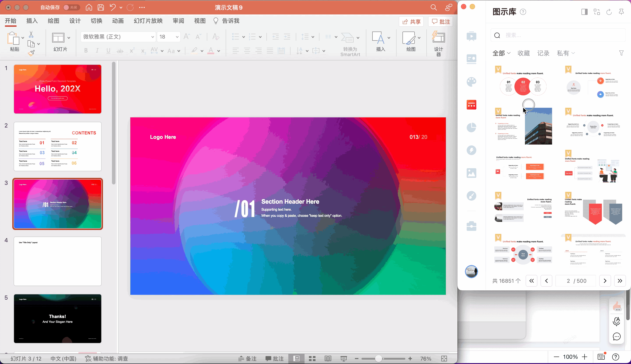Screen dimensions: 631x364
Task: Select the Thanks slide thumbnail
Action: (x=58, y=318)
